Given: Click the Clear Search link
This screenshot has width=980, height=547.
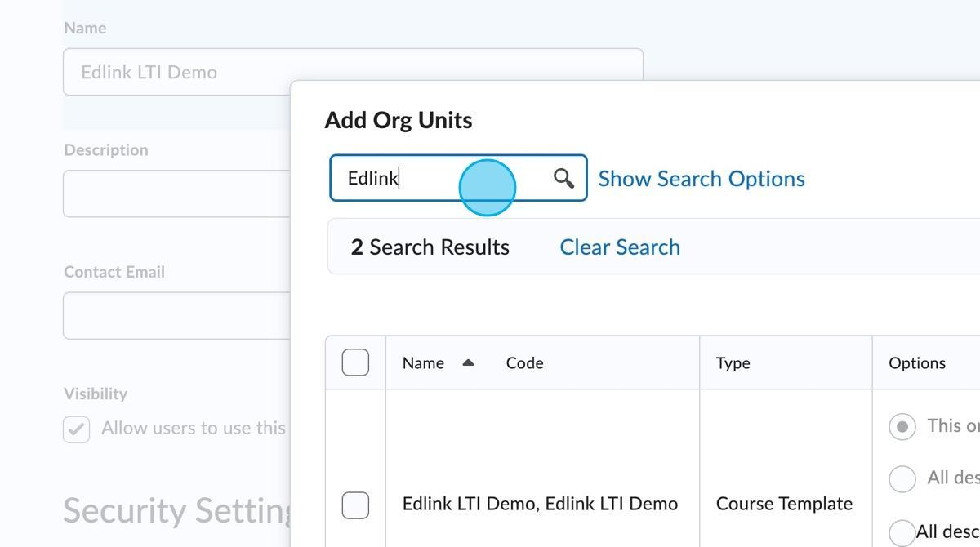Looking at the screenshot, I should pyautogui.click(x=619, y=247).
